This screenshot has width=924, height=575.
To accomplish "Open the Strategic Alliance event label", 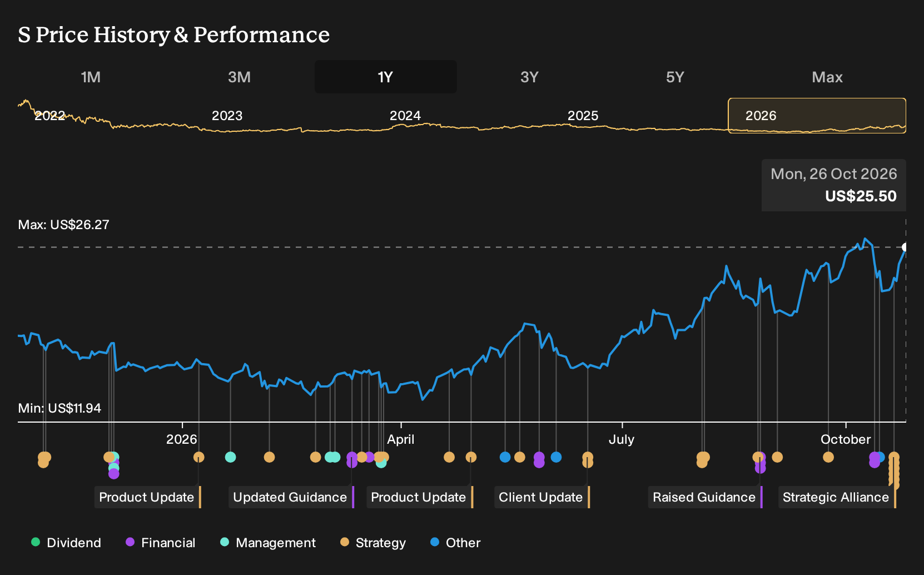I will (837, 497).
